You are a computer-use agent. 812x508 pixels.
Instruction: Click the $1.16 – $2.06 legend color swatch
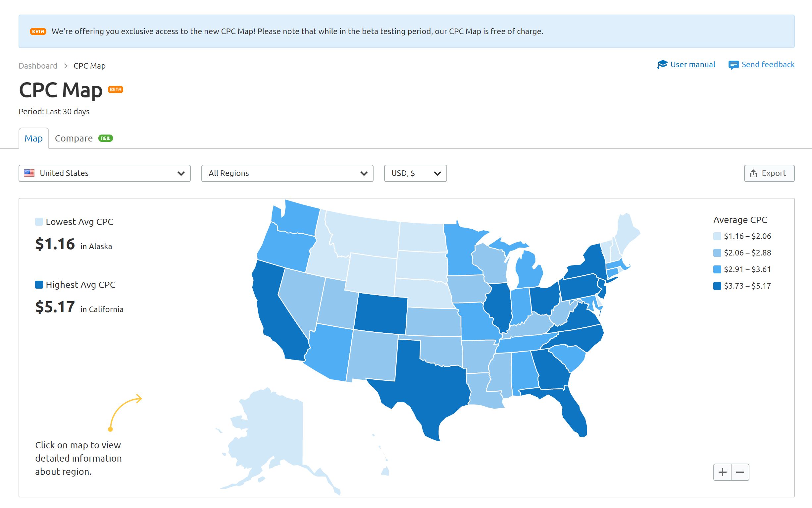tap(717, 236)
